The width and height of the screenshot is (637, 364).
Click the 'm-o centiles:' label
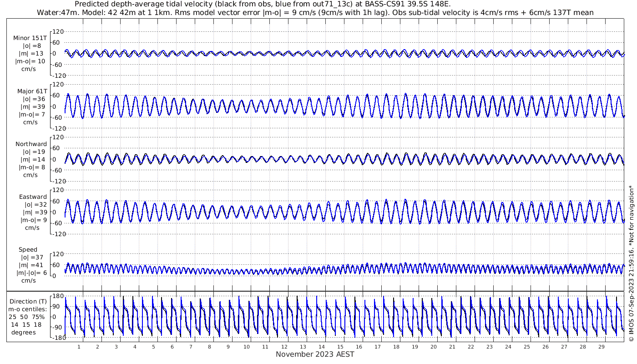(28, 309)
